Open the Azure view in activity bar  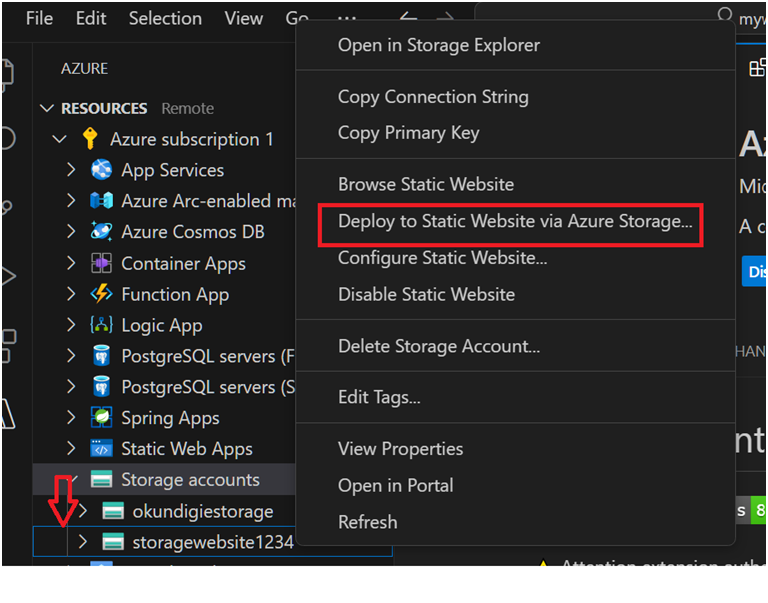pos(8,414)
